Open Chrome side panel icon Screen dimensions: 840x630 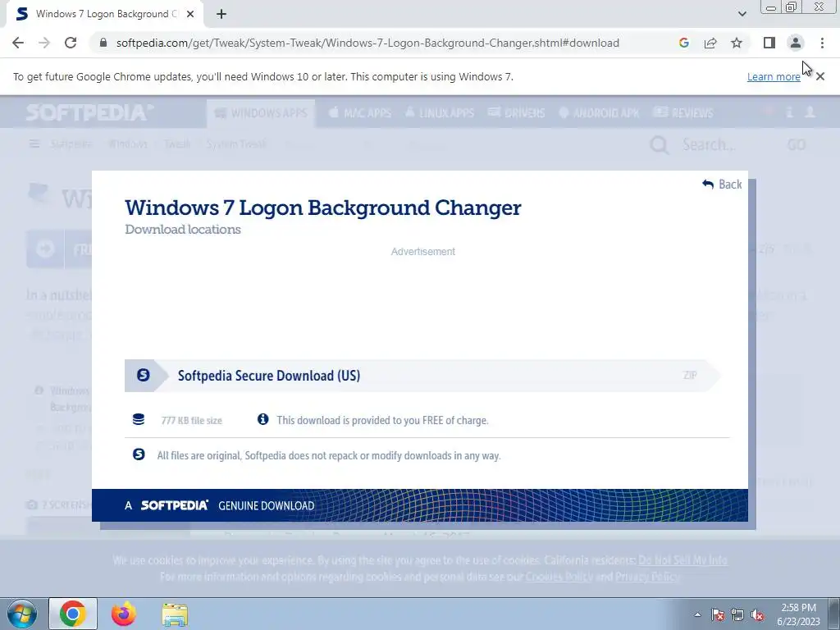point(769,43)
